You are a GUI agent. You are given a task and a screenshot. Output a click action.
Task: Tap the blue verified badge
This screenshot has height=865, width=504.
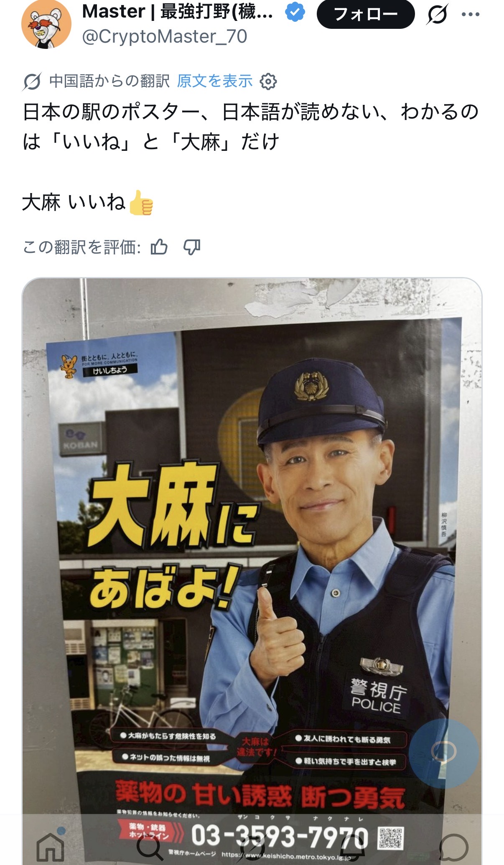pos(295,13)
